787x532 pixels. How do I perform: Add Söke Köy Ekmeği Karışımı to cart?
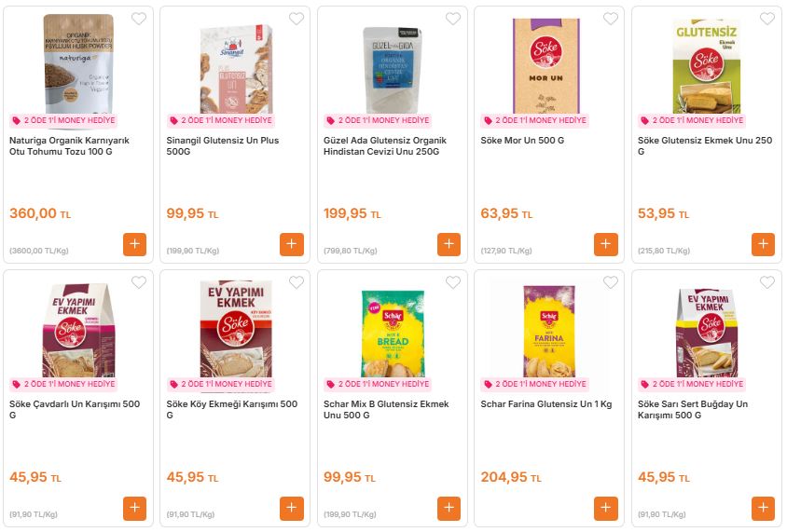click(291, 508)
